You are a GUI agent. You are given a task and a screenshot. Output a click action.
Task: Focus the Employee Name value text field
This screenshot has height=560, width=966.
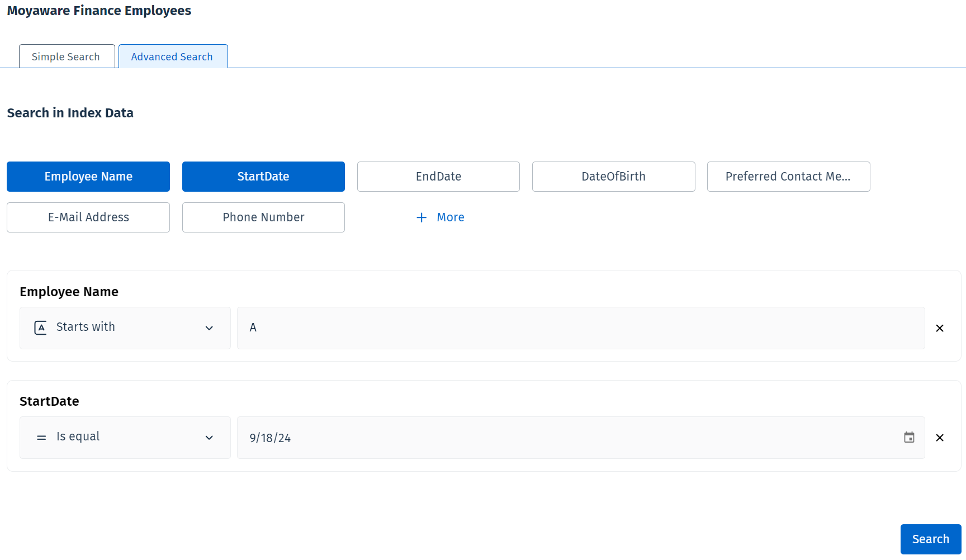[580, 328]
